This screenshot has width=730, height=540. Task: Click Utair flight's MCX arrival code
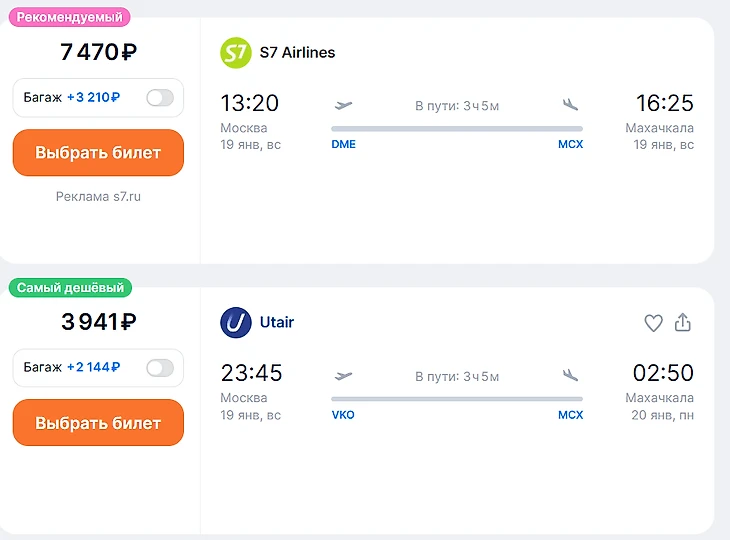point(570,415)
